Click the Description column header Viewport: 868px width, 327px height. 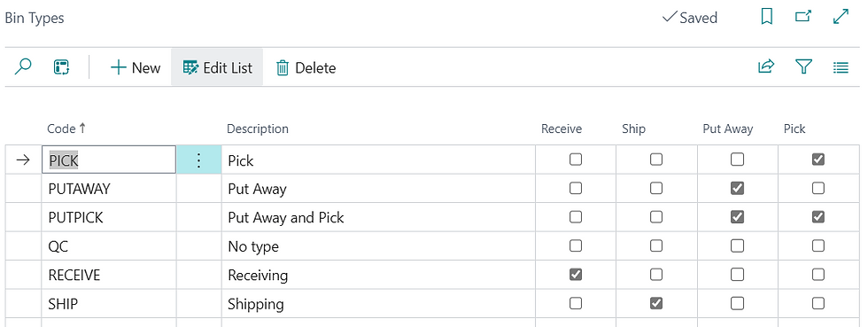258,128
